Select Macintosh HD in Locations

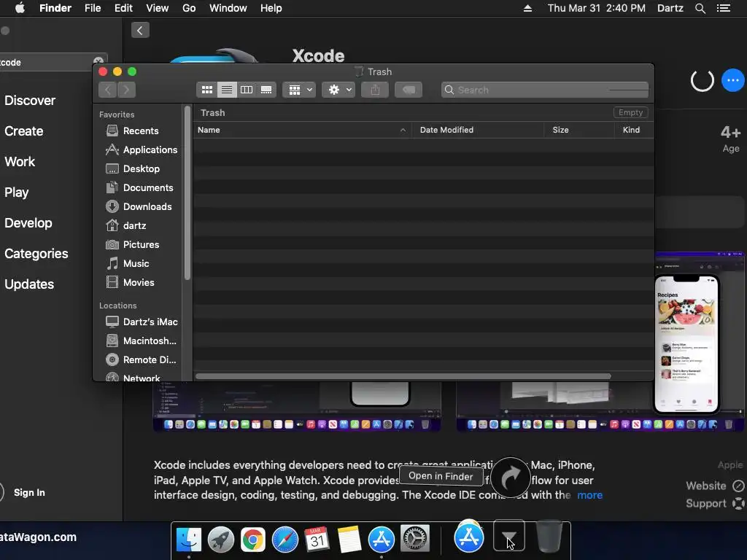141,341
